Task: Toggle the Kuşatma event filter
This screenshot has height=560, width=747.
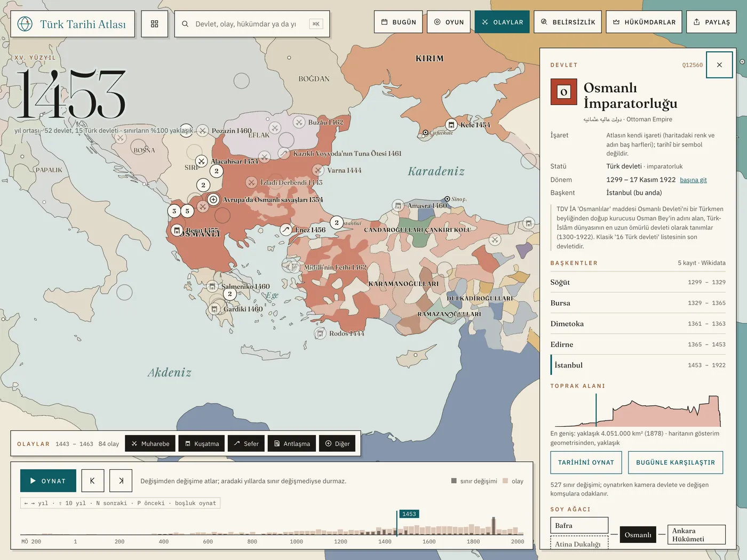Action: tap(202, 444)
